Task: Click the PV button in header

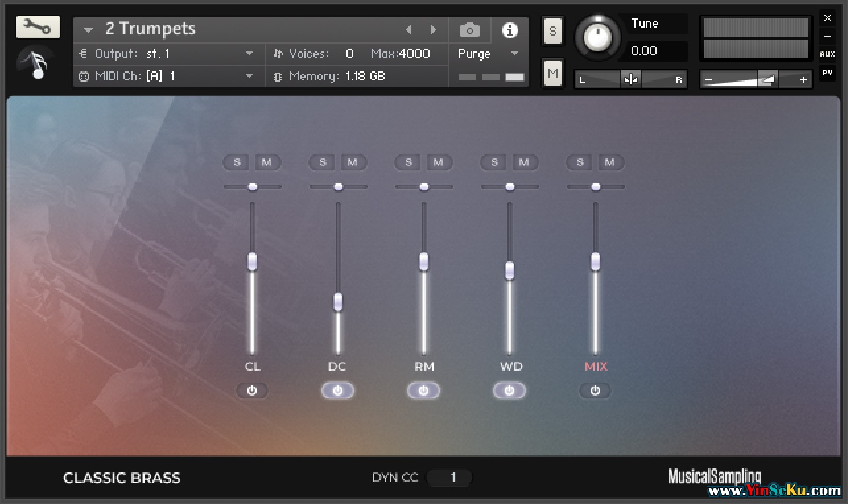Action: [x=827, y=72]
